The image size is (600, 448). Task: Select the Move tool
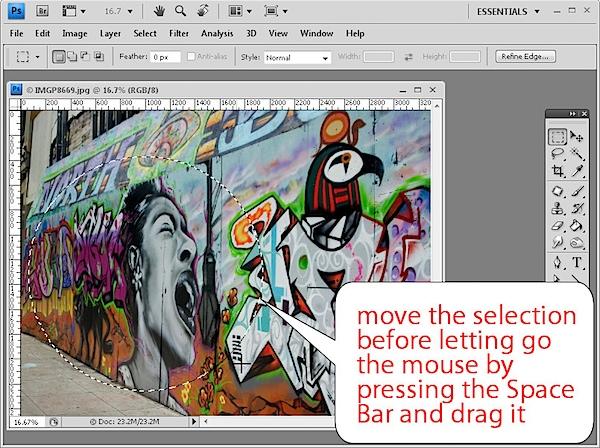[576, 136]
